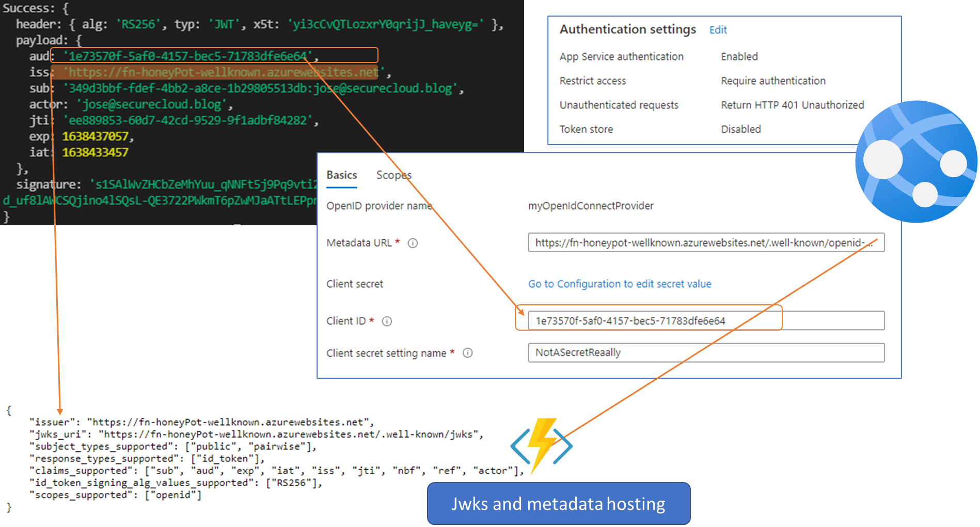The width and height of the screenshot is (980, 527).
Task: Click the Return HTTP 401 Unauthorized value
Action: tap(792, 105)
